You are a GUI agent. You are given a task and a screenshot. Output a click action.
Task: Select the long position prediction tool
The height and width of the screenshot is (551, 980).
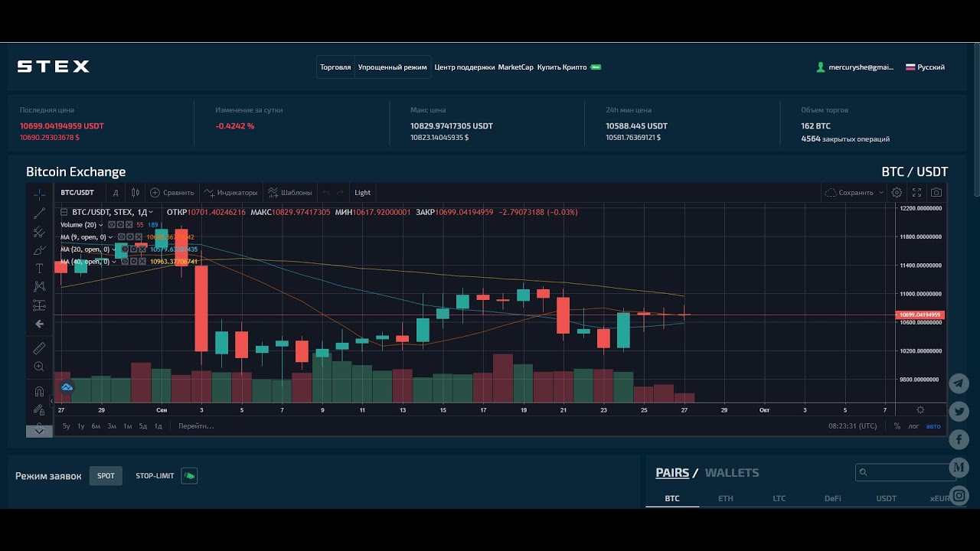click(39, 305)
